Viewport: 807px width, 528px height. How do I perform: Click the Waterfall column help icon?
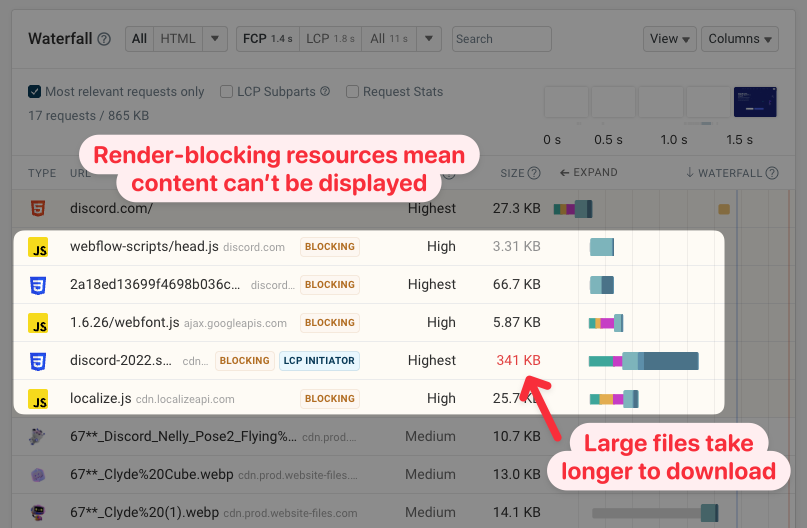pos(771,173)
